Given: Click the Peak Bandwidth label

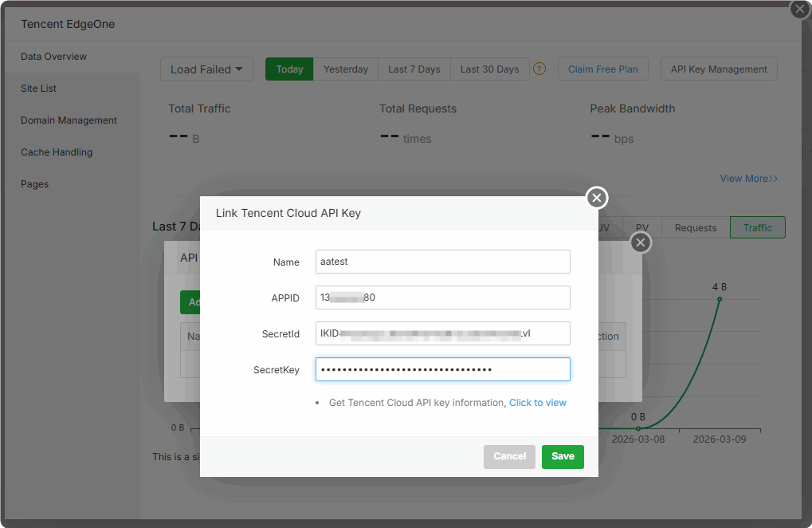Looking at the screenshot, I should click(632, 108).
